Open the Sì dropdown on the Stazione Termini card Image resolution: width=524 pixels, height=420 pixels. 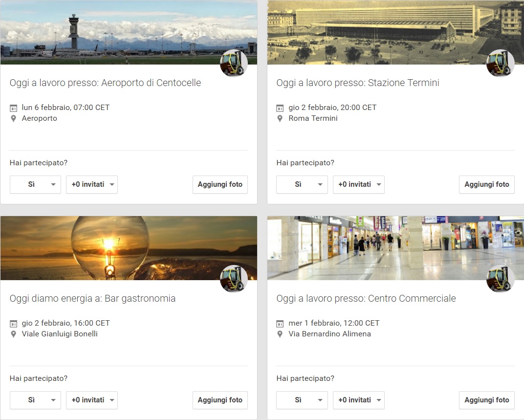point(302,185)
